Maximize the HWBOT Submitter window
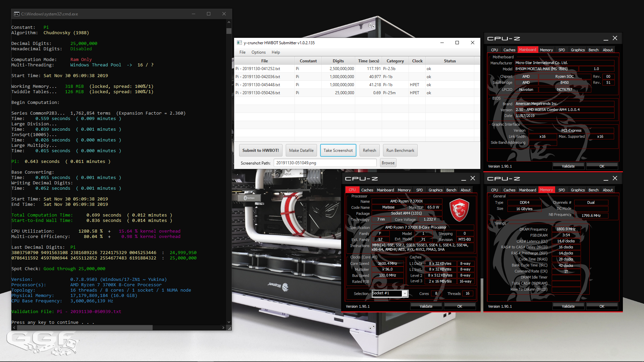The width and height of the screenshot is (644, 362). point(457,43)
